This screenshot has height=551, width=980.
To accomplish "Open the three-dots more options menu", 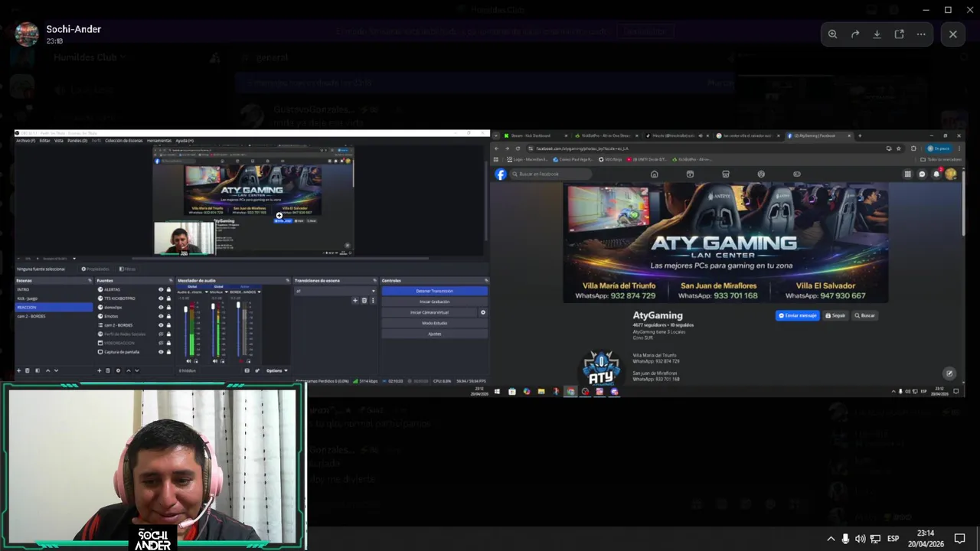I will click(x=921, y=34).
